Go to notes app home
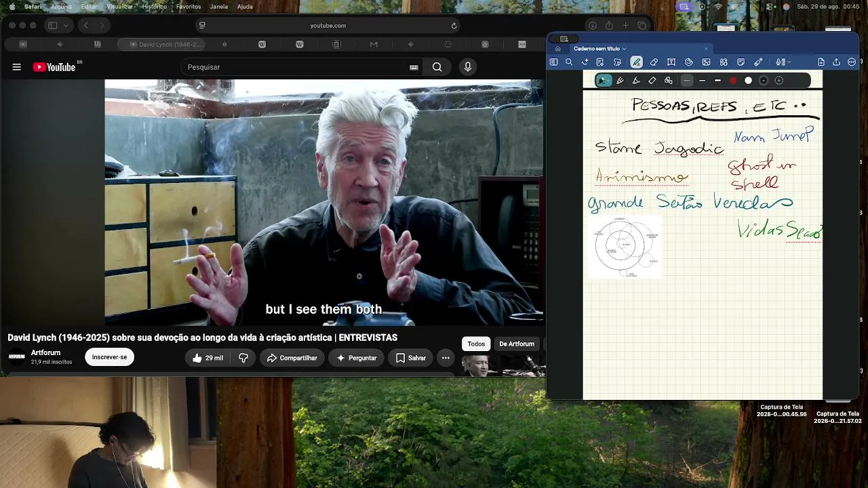The width and height of the screenshot is (868, 488). point(557,49)
